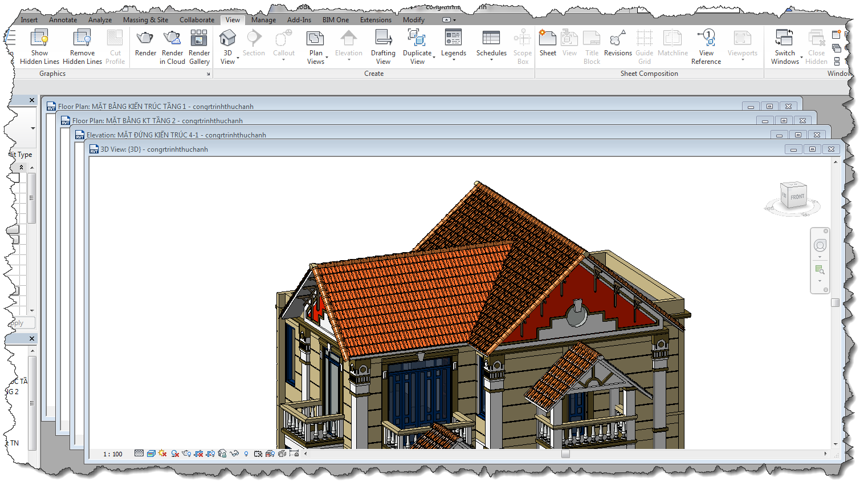Click Temporary View Properties icon
This screenshot has height=490, width=868.
point(258,453)
